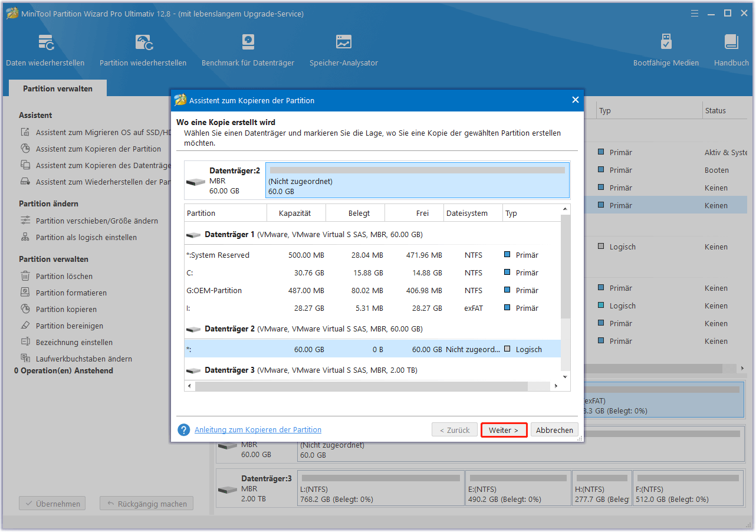The image size is (756, 532).
Task: Start Assistent zum Migrieren OS auf SSD
Action: click(x=96, y=133)
